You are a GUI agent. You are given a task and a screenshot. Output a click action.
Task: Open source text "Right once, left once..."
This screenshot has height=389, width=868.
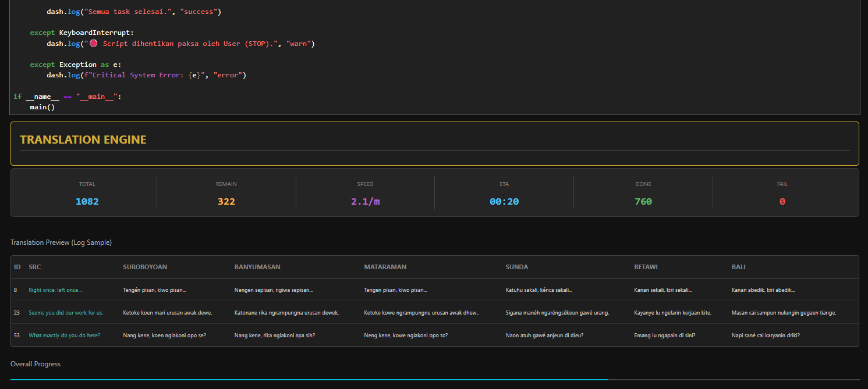click(x=55, y=290)
